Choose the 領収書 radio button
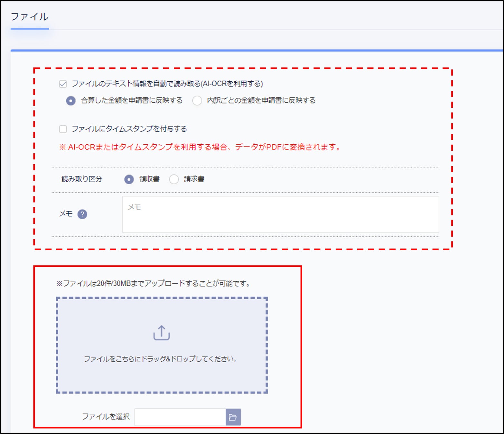 coord(129,179)
